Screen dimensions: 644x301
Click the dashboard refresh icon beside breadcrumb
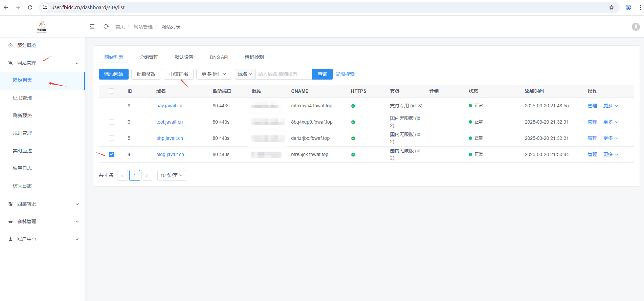point(106,26)
